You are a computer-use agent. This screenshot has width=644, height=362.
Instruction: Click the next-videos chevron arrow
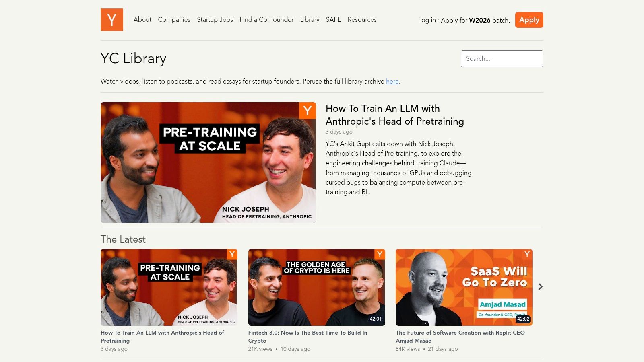pos(540,286)
